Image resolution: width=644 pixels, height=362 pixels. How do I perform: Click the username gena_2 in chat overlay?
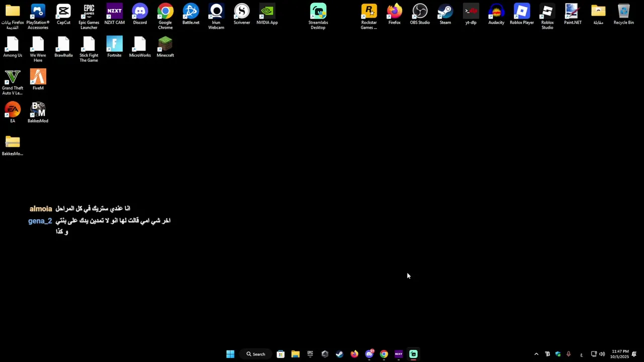(x=40, y=221)
